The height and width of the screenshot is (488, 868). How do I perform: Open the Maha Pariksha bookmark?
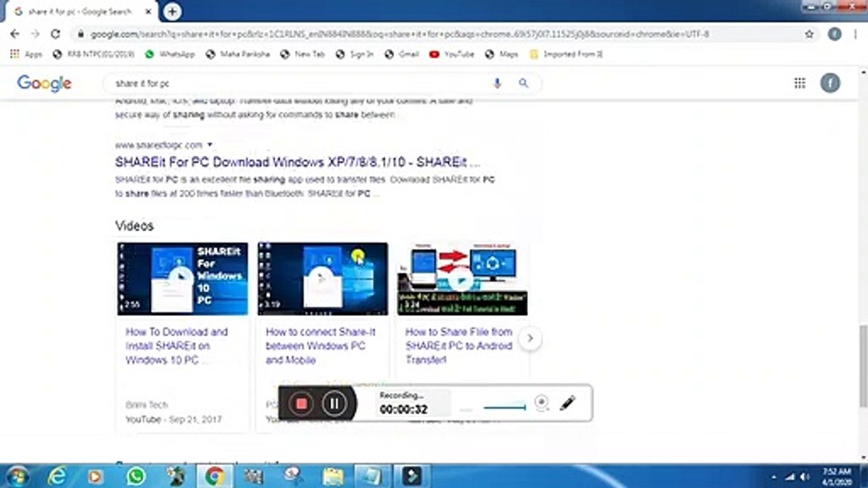[239, 54]
